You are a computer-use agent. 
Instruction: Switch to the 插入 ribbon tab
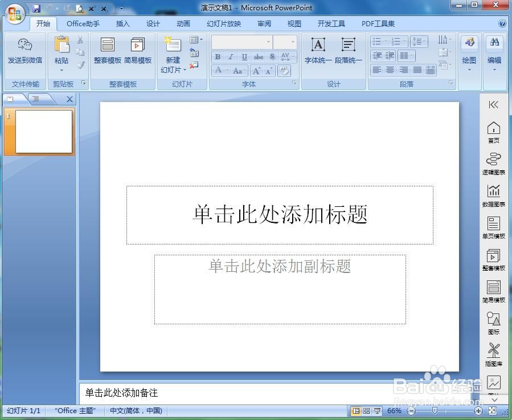pos(123,23)
